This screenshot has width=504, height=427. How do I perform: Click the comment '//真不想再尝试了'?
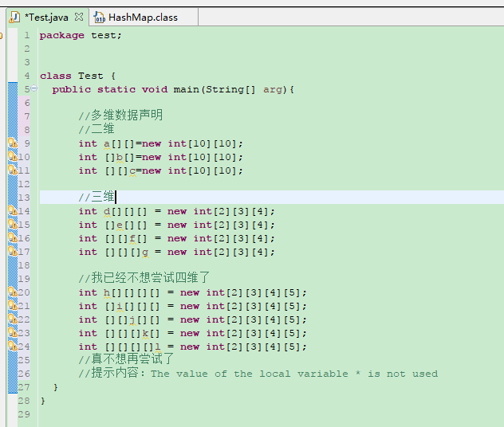coord(126,359)
